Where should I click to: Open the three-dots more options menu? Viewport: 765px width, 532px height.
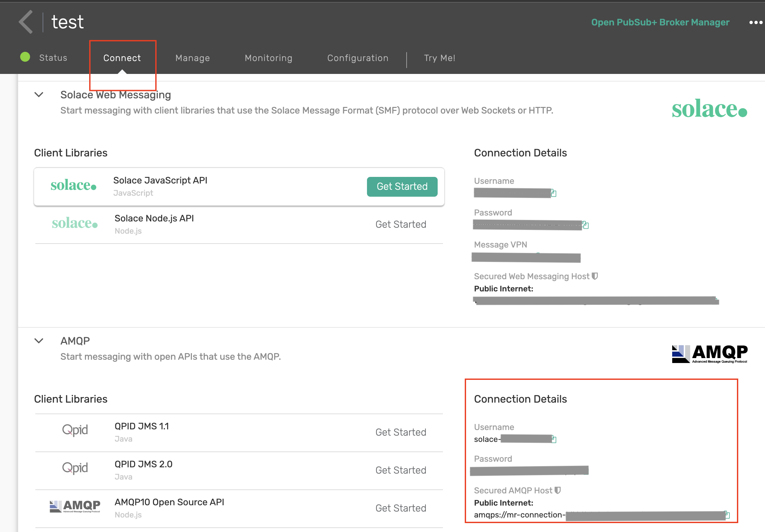pos(756,22)
